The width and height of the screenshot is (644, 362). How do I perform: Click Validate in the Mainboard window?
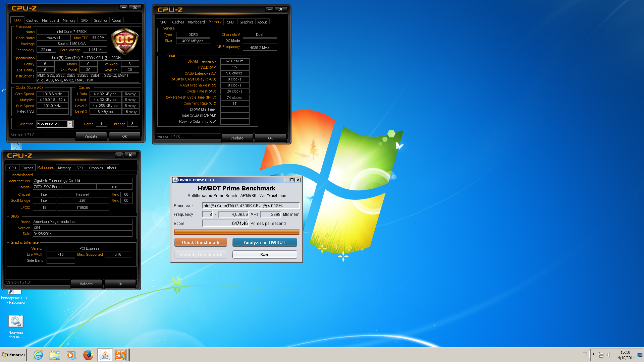click(86, 284)
